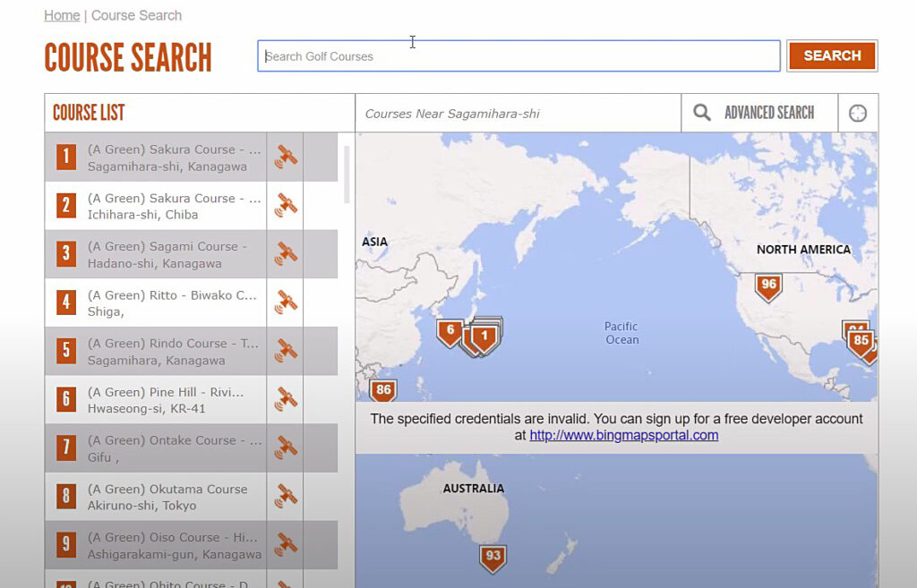Select Oiso Course in Ashigarakami-gun, Kanagawa

click(x=175, y=546)
